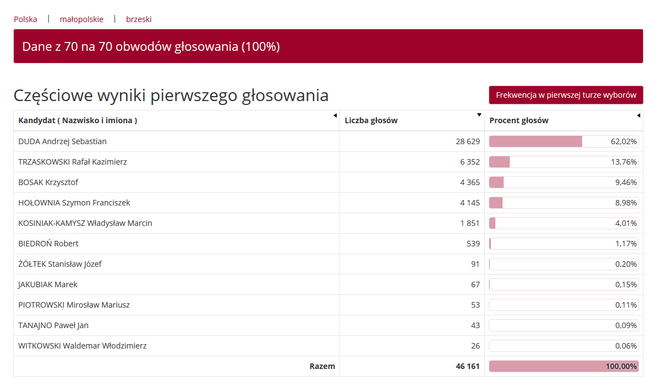Viewport: 664px width, 385px height.
Task: Sort by Liczba głosów column arrow
Action: click(479, 115)
